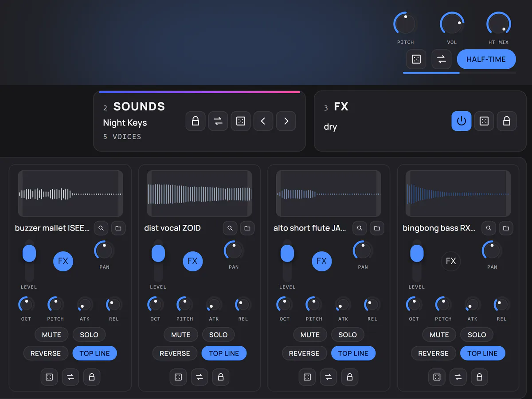
Task: Click the swap arrows icon beside HALF-TIME
Action: point(441,59)
